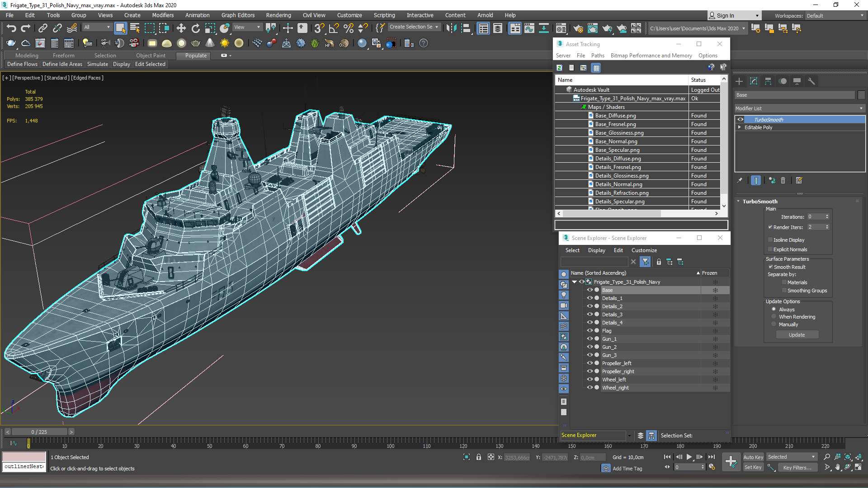Viewport: 868px width, 488px height.
Task: Click the Auto Key button
Action: click(753, 457)
